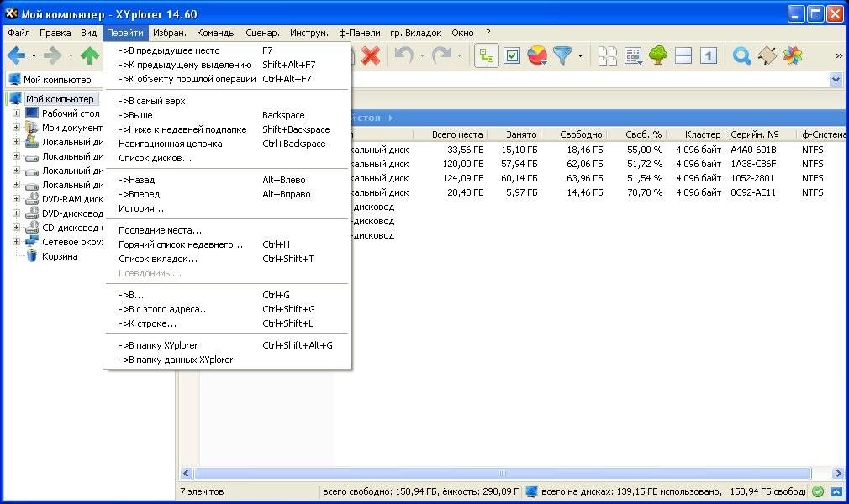Click the 70,78 % free percent cell
The image size is (849, 504).
(645, 192)
